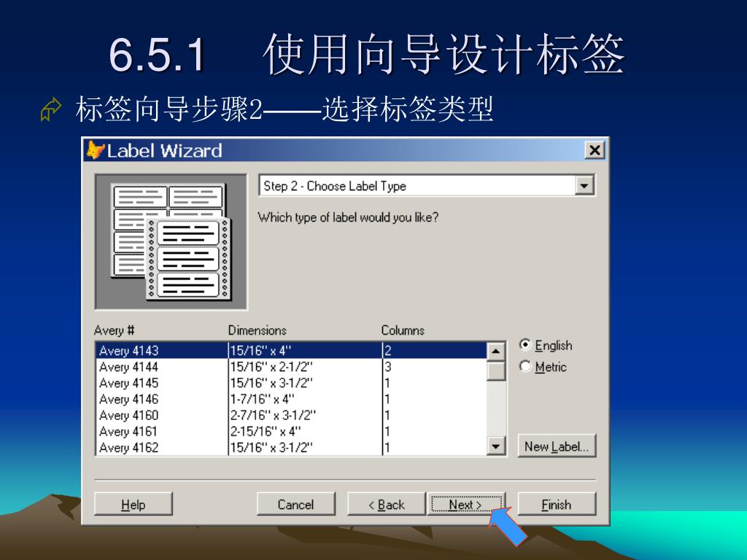Click the Label Wizard fox icon

click(x=95, y=150)
